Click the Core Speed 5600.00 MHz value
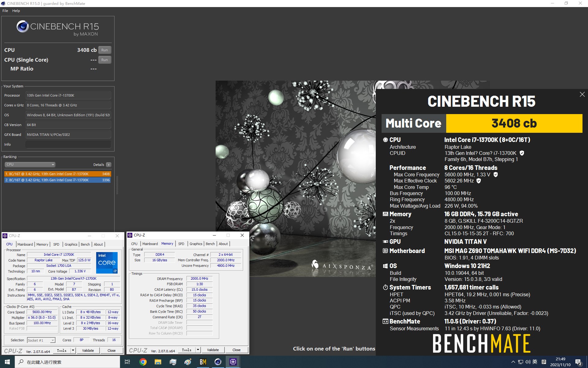Image resolution: width=588 pixels, height=368 pixels. click(42, 312)
